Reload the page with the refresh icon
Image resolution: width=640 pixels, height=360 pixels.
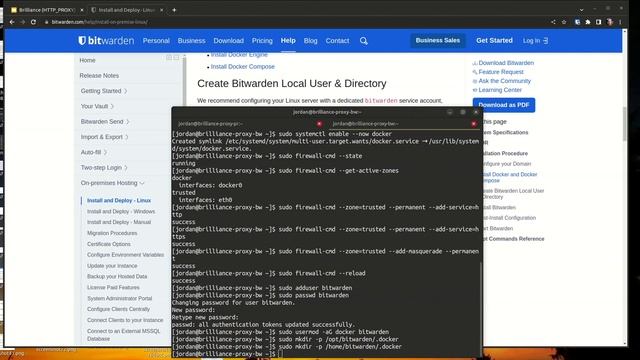pos(33,22)
